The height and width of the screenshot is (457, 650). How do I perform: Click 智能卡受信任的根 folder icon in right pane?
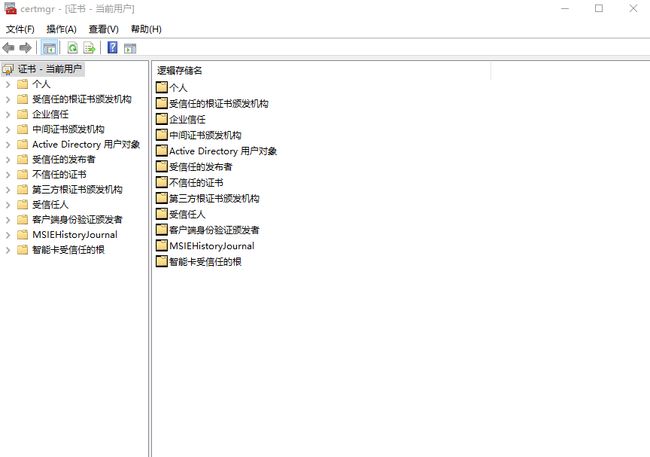click(162, 261)
